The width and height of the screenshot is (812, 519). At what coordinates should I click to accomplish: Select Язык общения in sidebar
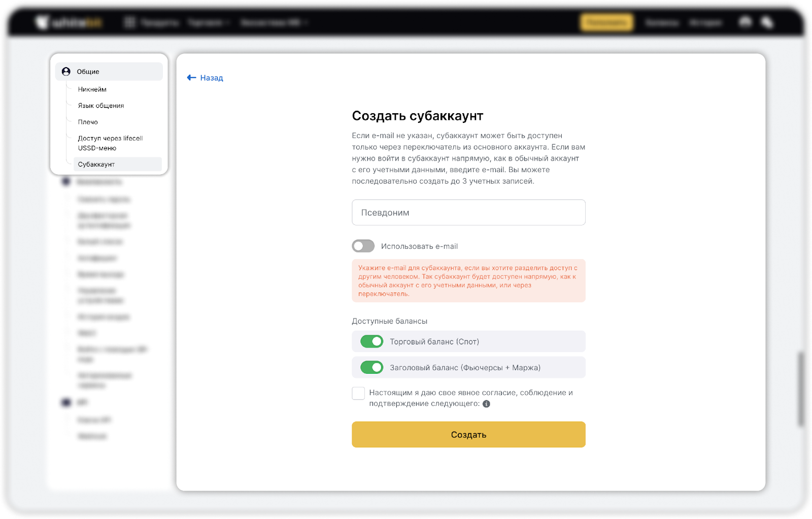tap(101, 106)
